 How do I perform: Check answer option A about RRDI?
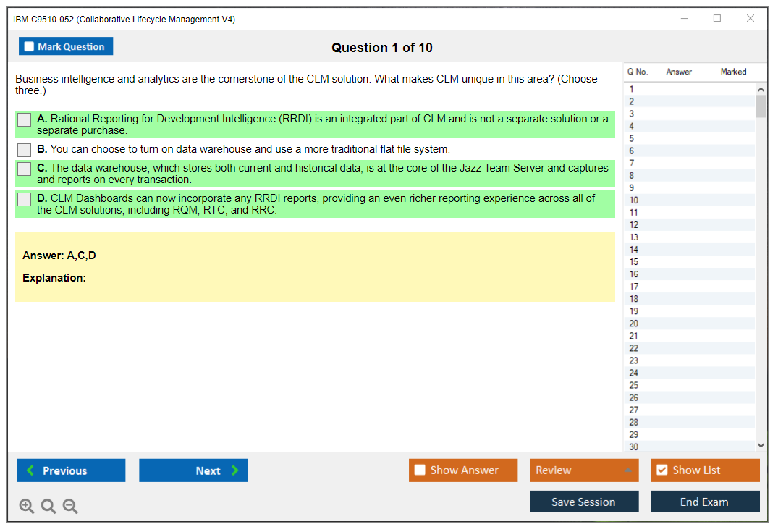coord(25,119)
